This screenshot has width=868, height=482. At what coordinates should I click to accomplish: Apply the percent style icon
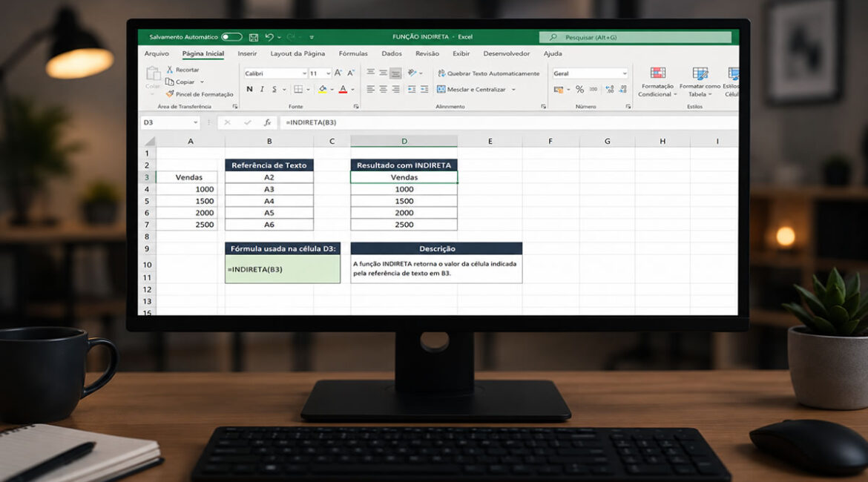click(x=579, y=89)
